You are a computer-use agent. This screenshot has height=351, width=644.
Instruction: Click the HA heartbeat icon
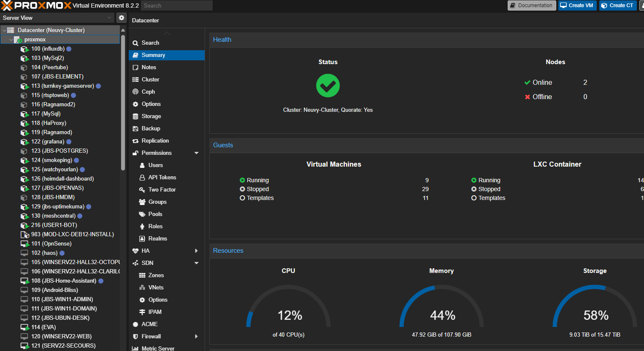(135, 251)
